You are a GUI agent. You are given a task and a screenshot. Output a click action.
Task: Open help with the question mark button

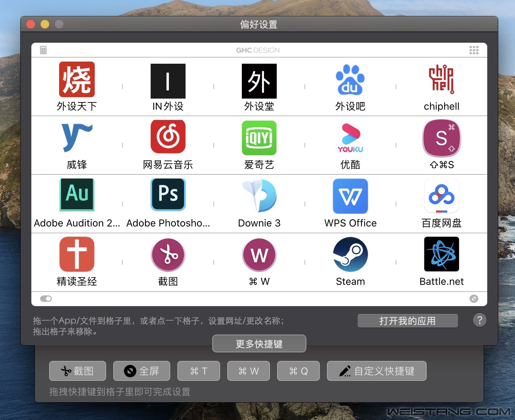[480, 320]
